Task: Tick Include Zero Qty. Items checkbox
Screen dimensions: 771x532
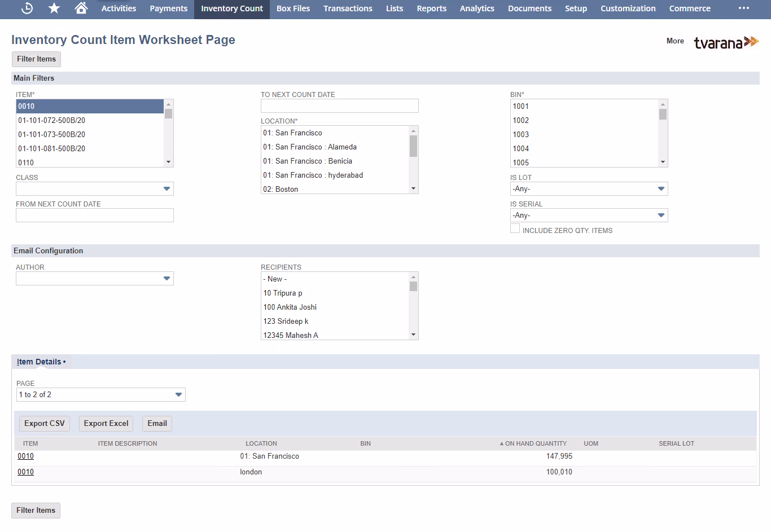Action: tap(515, 228)
